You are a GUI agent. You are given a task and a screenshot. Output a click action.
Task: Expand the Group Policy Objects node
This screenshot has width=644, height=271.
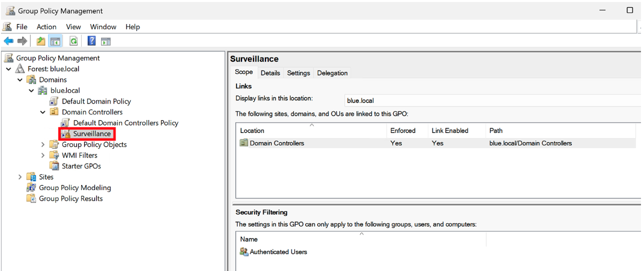pyautogui.click(x=43, y=144)
